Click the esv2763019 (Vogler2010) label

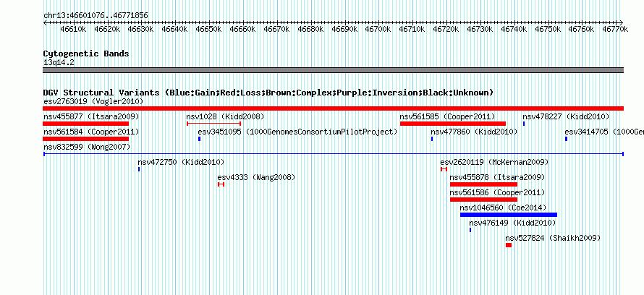93,101
